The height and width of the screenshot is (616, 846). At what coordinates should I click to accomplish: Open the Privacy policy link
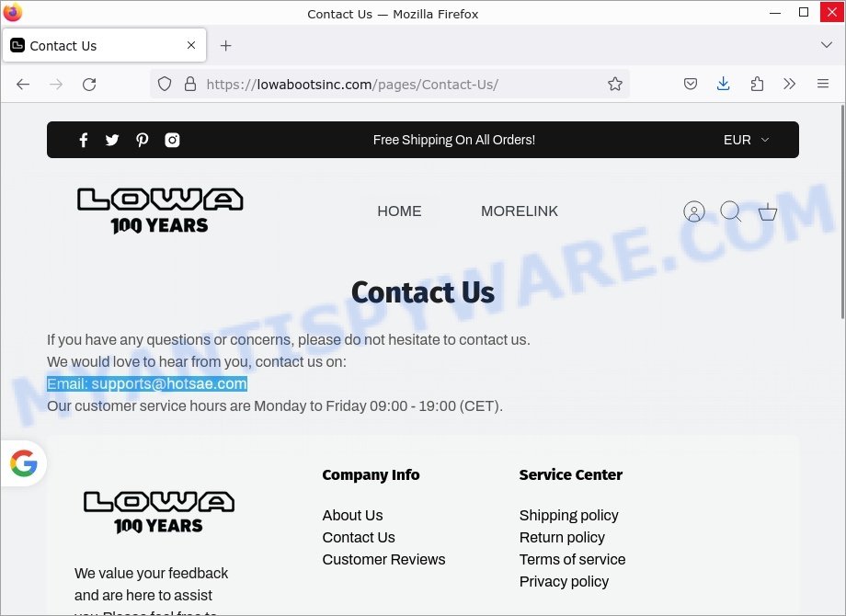click(565, 582)
